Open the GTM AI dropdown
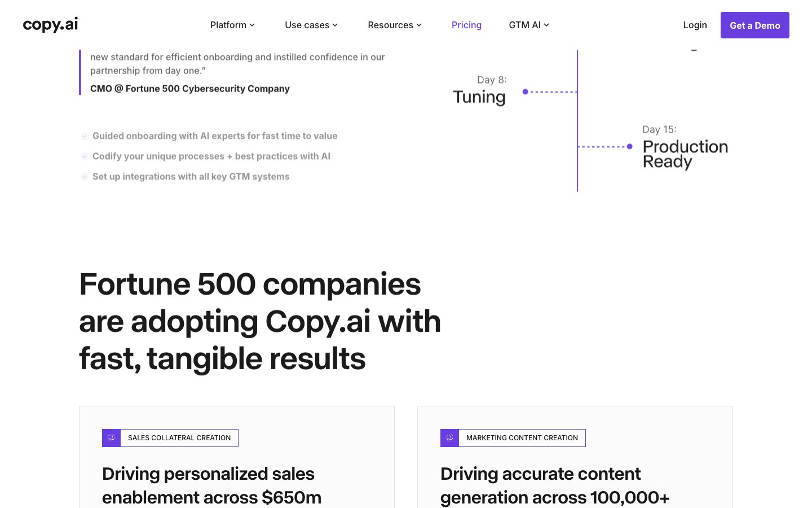812x508 pixels. coord(529,25)
